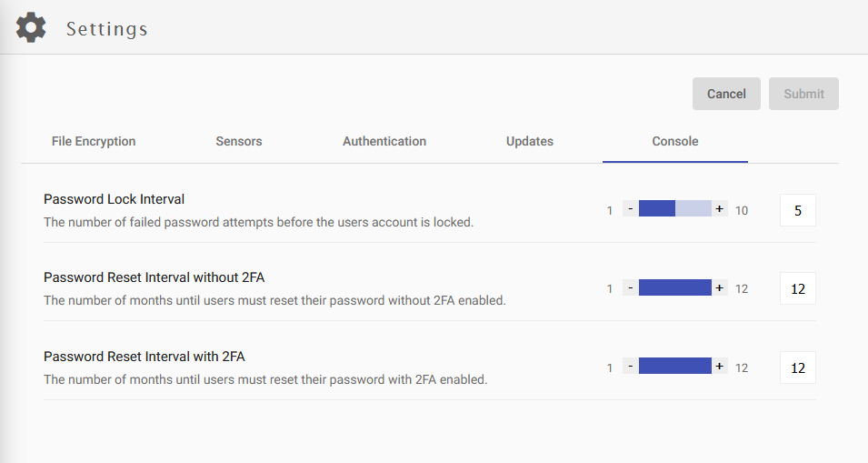Click the Submit button
The width and height of the screenshot is (868, 463).
pos(803,94)
